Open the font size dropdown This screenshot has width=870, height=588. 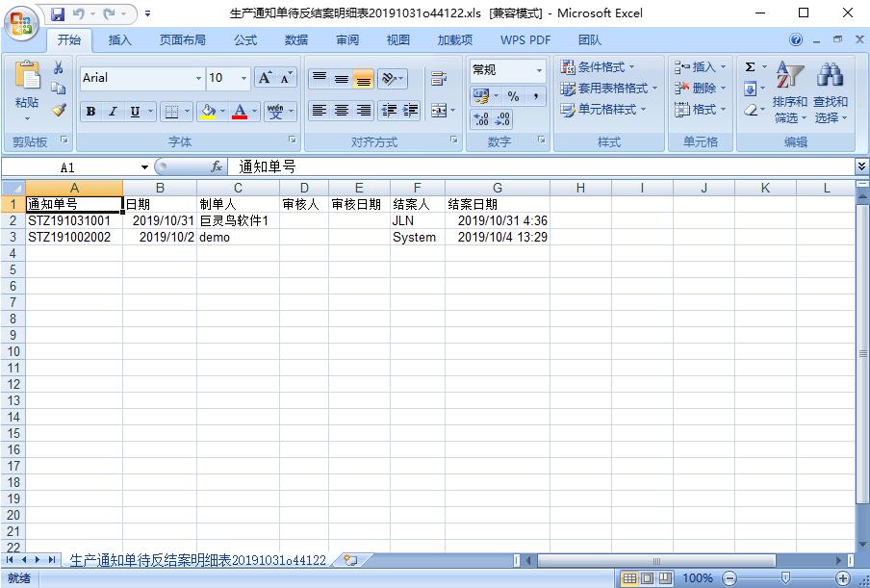click(x=245, y=77)
